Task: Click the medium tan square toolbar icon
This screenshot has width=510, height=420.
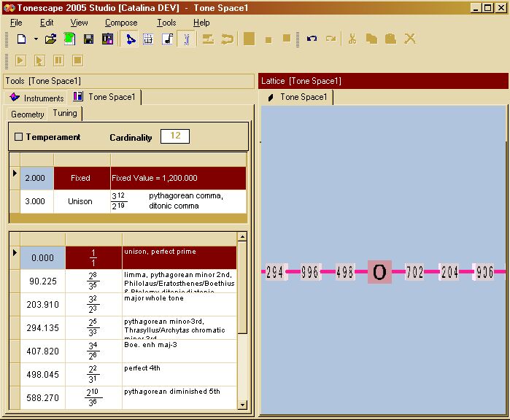Action: [287, 39]
